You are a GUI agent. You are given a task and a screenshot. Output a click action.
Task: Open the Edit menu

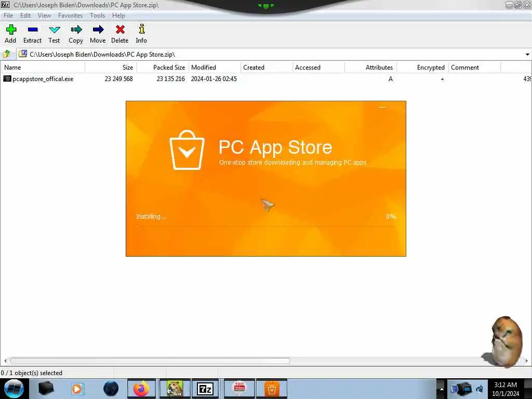(x=25, y=16)
